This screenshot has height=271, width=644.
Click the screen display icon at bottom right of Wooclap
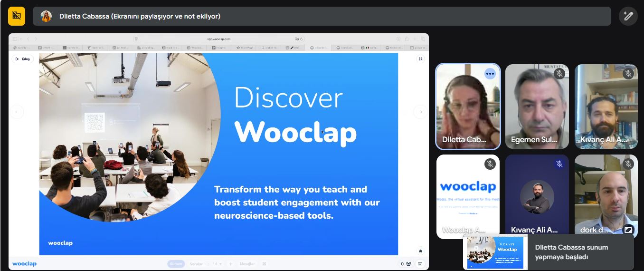tap(420, 264)
